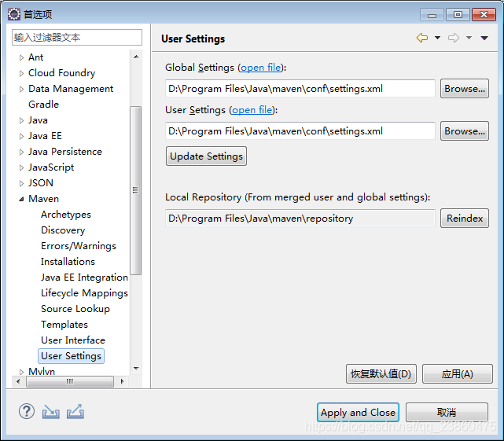Expand the Java tree node

point(21,120)
